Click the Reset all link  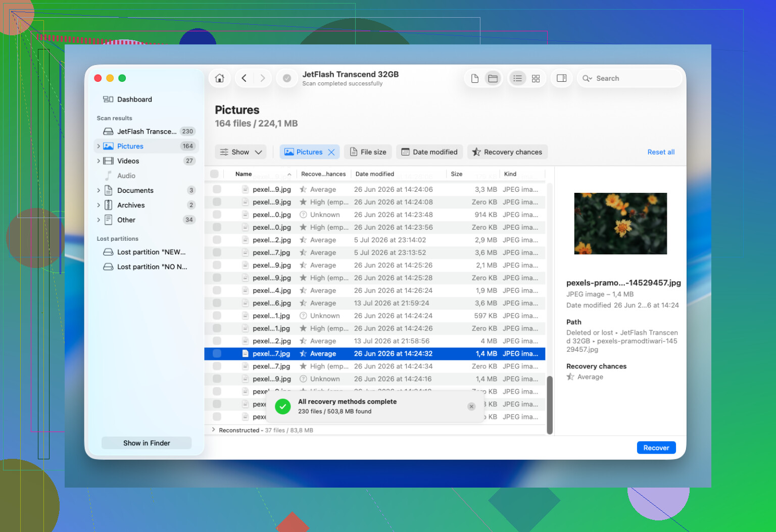tap(661, 152)
